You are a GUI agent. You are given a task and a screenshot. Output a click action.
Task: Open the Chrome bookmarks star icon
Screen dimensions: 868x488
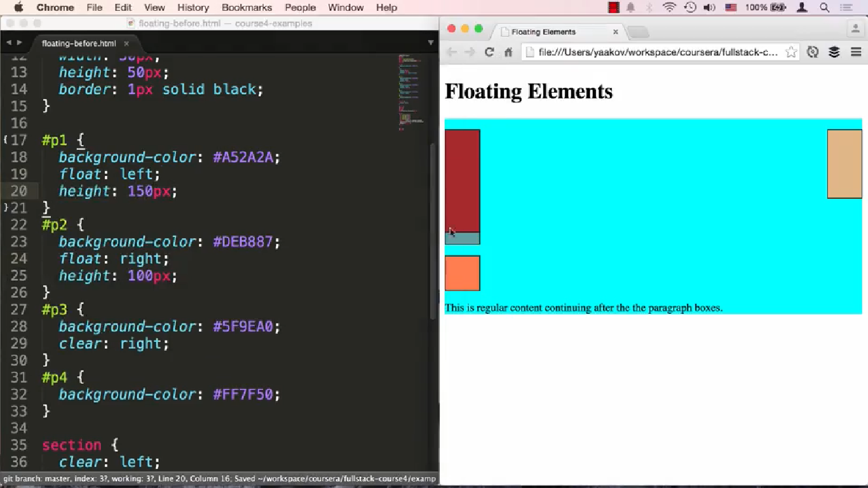click(x=790, y=52)
